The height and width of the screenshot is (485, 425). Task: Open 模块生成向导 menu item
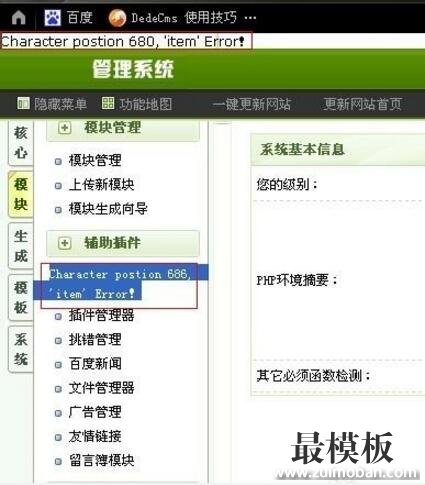tap(108, 209)
